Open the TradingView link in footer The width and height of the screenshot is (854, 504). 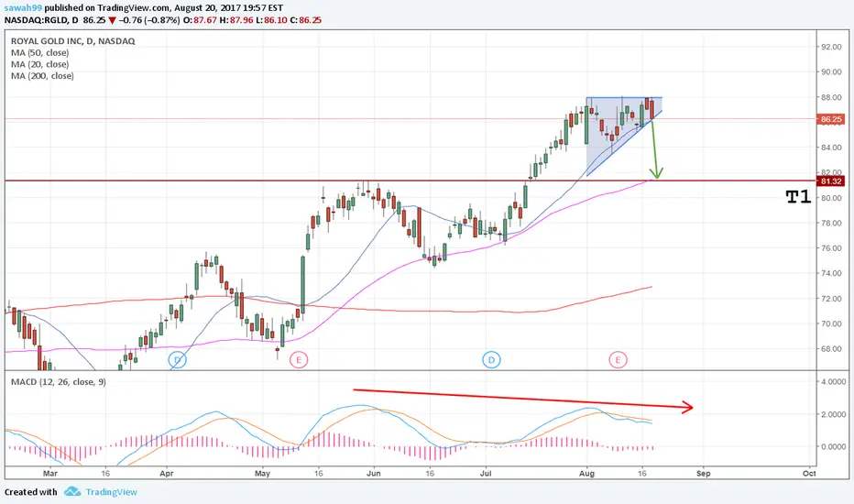(x=111, y=492)
